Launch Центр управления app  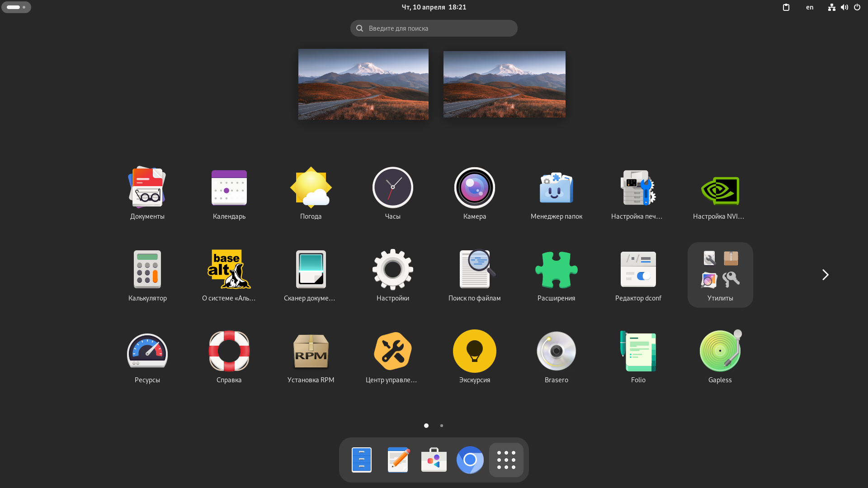(393, 357)
